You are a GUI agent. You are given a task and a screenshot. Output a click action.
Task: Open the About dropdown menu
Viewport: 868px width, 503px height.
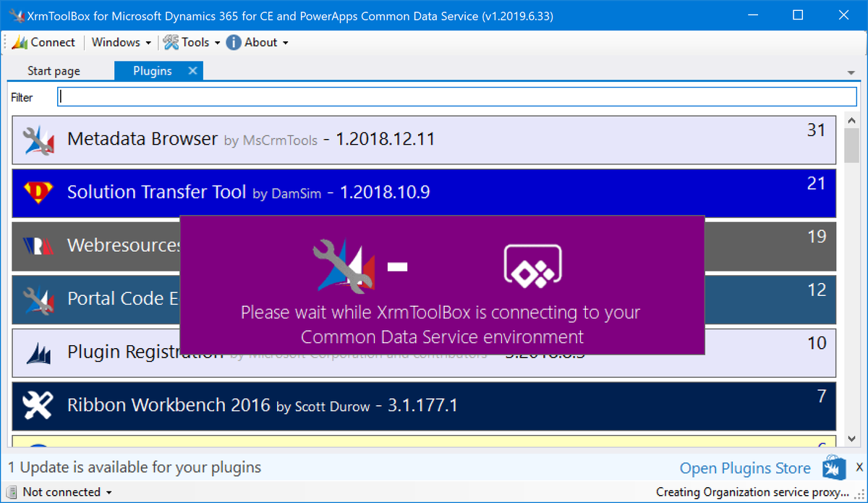pyautogui.click(x=258, y=42)
